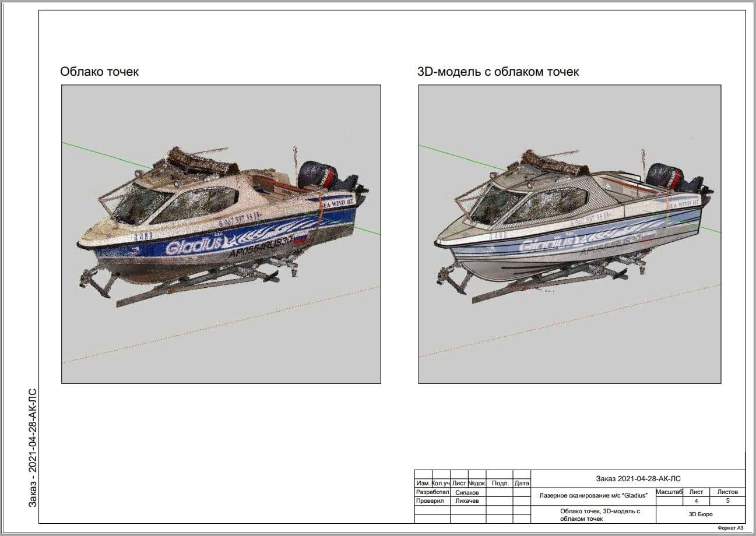
Task: Click the "Проверил" cell
Action: pos(431,501)
